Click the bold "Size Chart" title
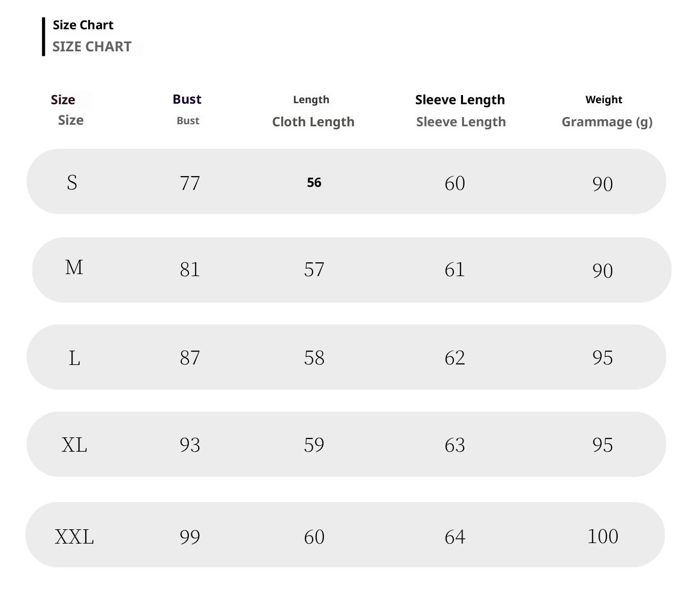 click(83, 25)
